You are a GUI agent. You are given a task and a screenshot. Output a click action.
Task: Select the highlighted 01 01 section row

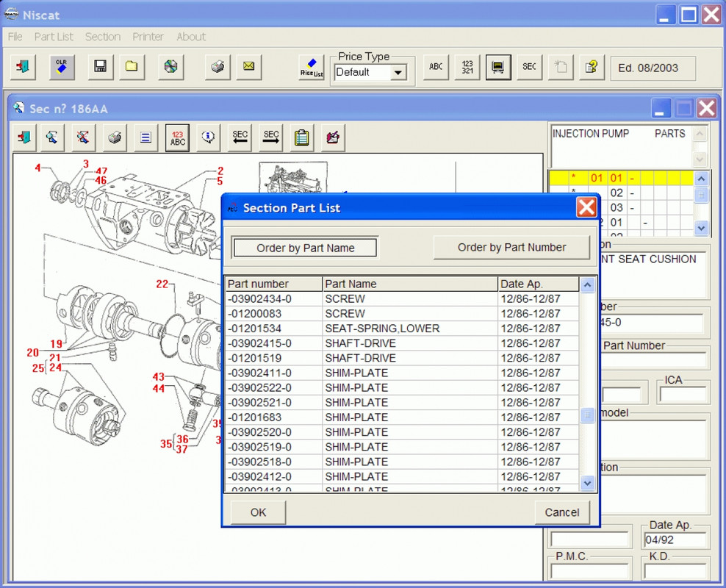point(621,178)
